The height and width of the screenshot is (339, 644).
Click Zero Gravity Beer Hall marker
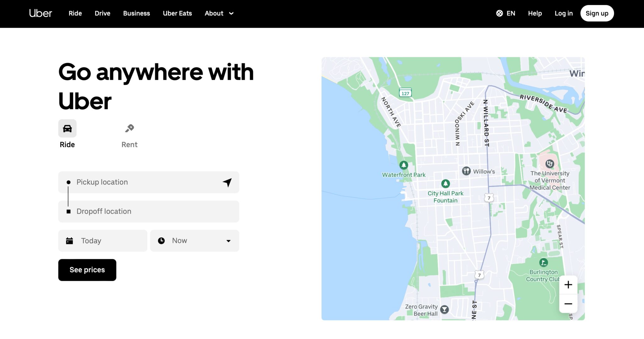444,309
